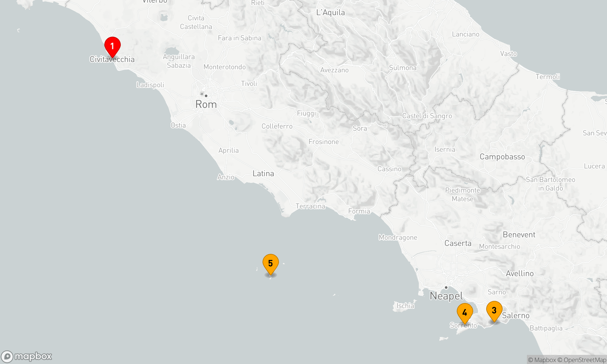Click the Avellino map label
Screen dimensions: 607x364
[x=520, y=274]
